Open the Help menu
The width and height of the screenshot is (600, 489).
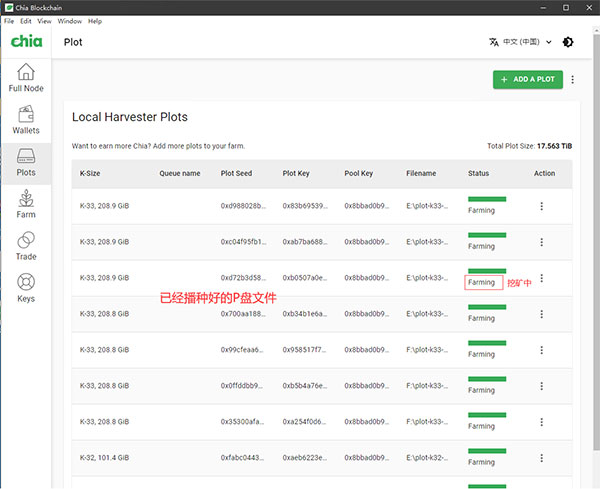(x=95, y=21)
